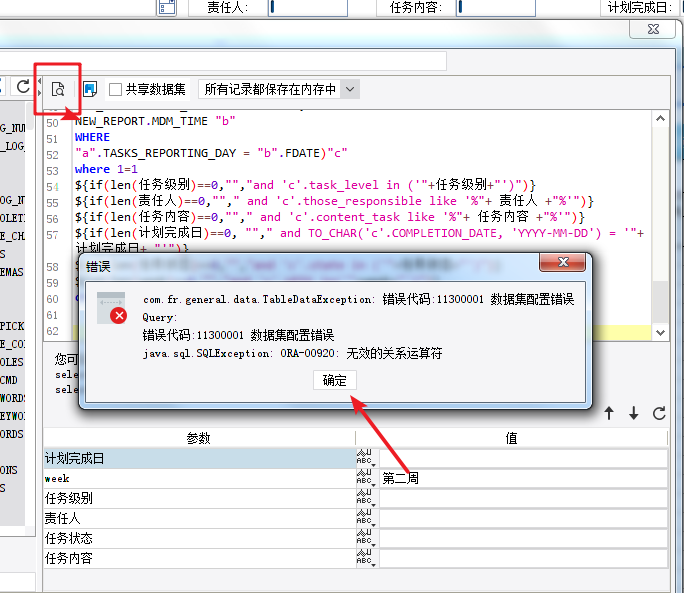The width and height of the screenshot is (684, 593).
Task: Open type selector for 任务级别 parameter
Action: [x=366, y=498]
